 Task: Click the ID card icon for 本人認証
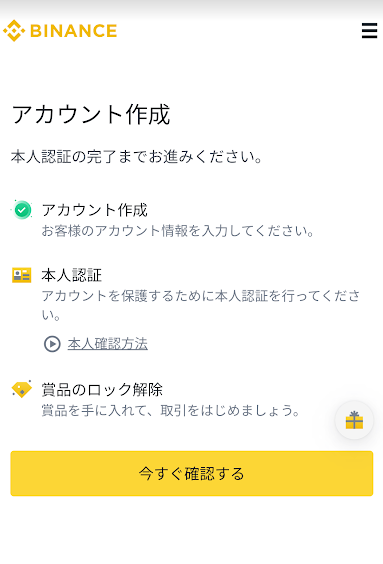(x=22, y=276)
